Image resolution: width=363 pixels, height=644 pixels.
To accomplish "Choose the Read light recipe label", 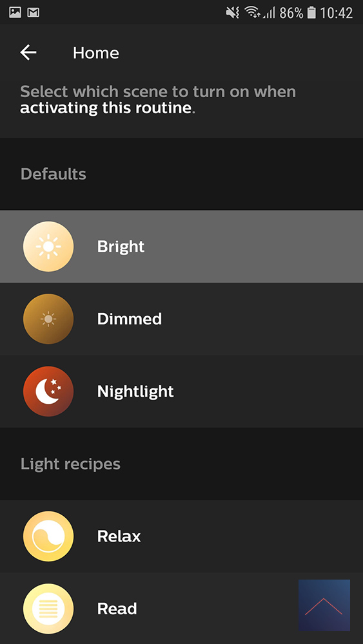I will (117, 609).
